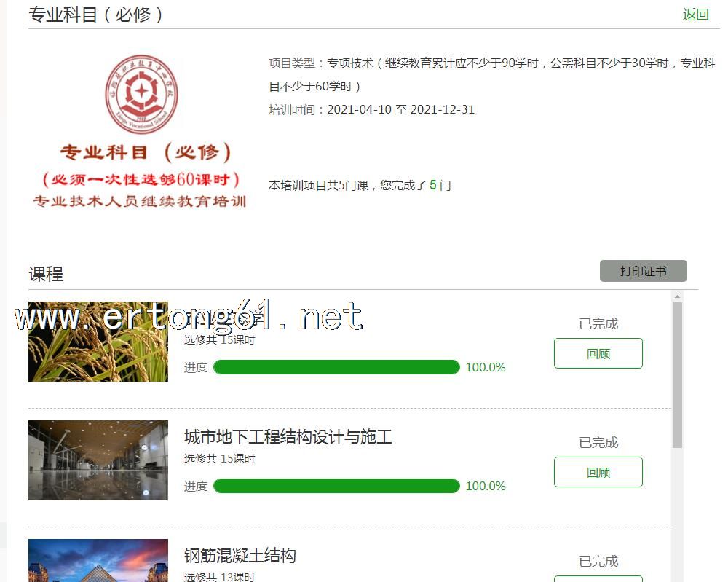Open the rice field course thumbnail
The height and width of the screenshot is (582, 728).
point(98,342)
